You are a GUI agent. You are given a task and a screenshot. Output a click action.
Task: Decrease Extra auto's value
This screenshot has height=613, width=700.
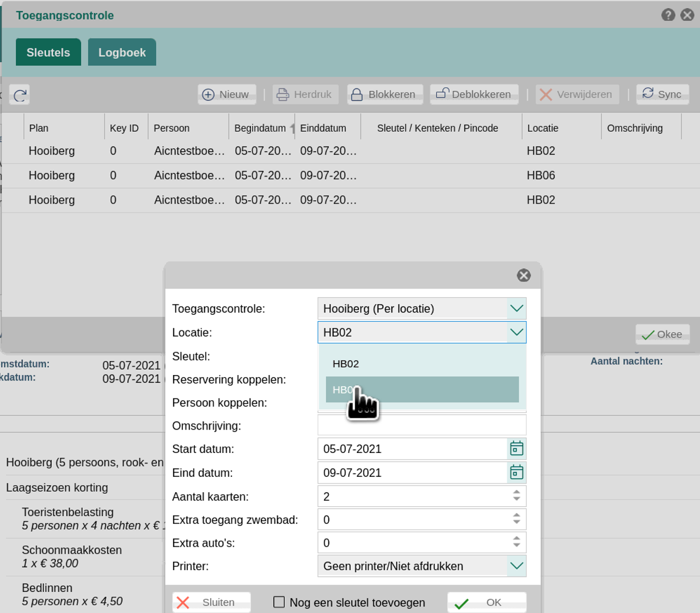point(517,546)
